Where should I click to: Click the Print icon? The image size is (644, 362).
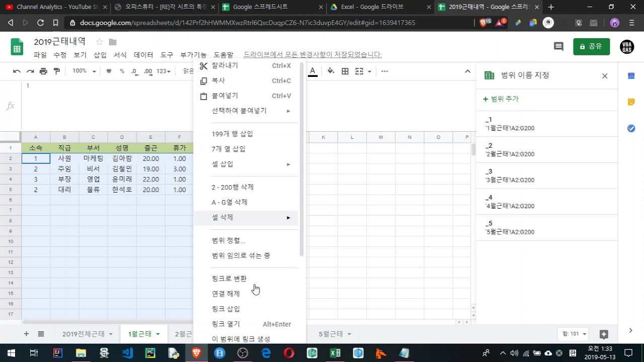[x=43, y=71]
